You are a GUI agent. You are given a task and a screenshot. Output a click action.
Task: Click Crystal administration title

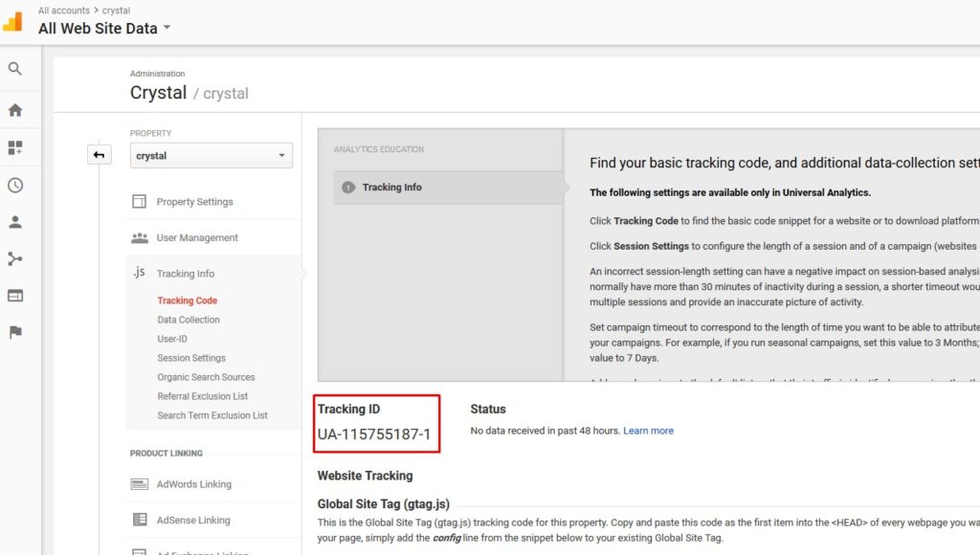[158, 93]
